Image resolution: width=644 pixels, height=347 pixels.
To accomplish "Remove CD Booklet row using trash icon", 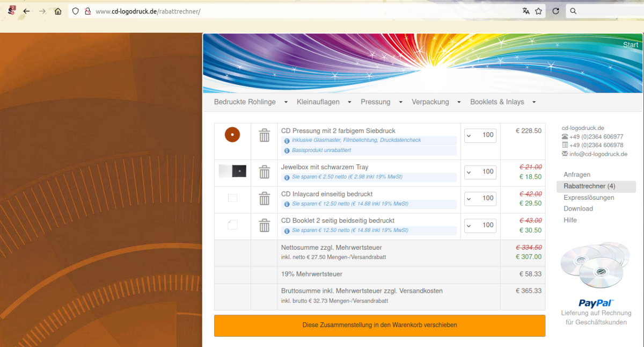I will [264, 226].
